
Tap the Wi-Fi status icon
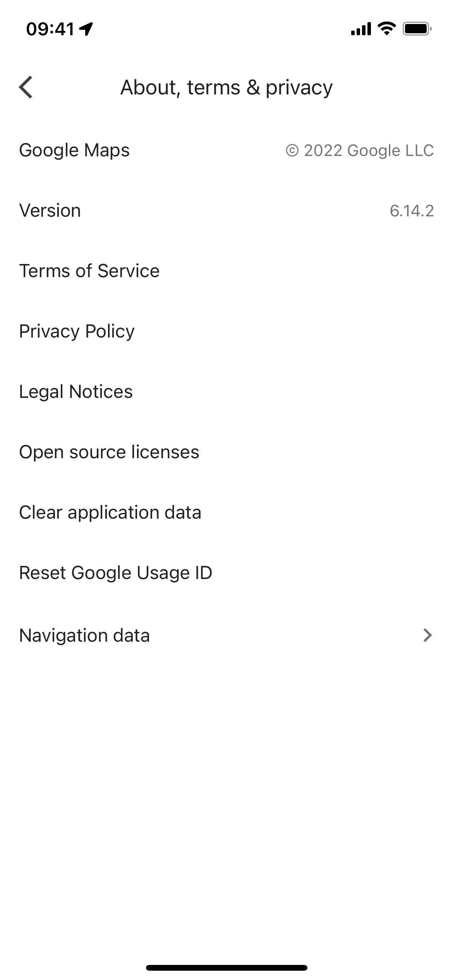point(386,28)
